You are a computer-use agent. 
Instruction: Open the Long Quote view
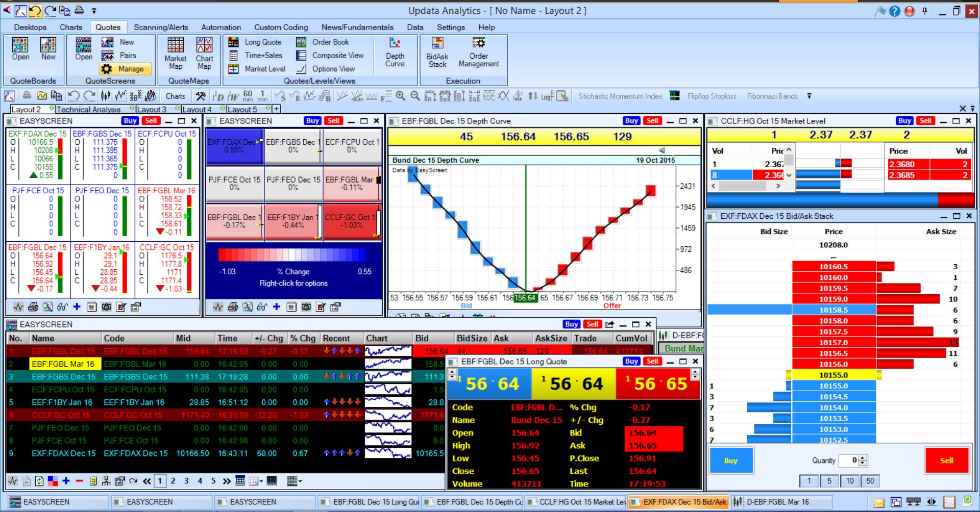click(x=255, y=42)
